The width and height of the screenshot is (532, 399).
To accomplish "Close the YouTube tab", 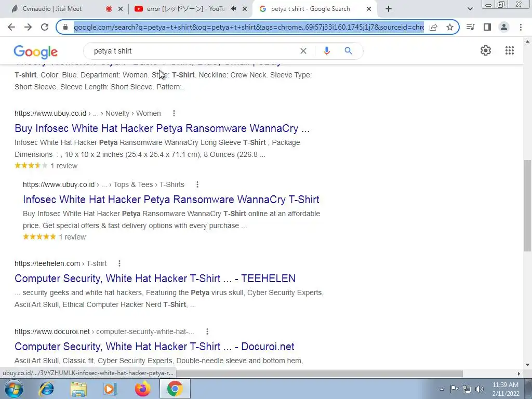I will coord(244,9).
